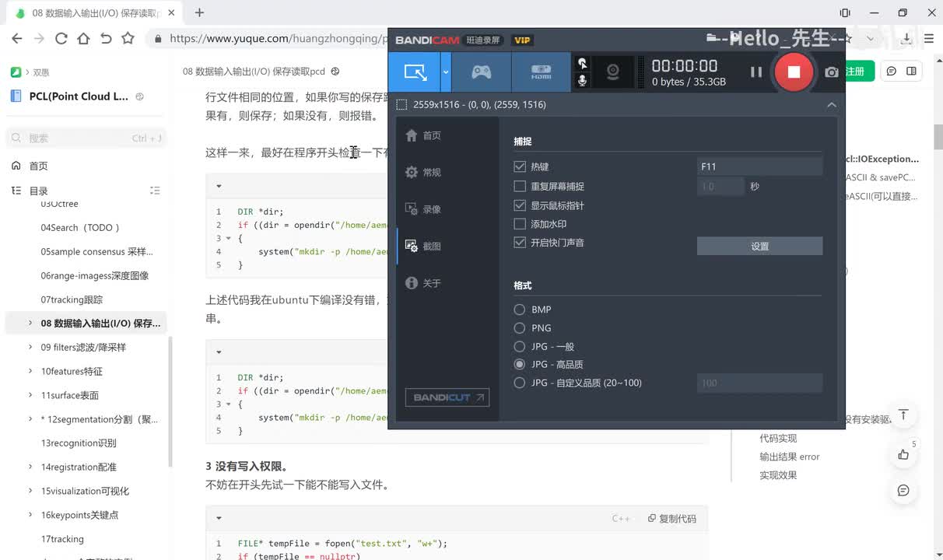Viewport: 943px width, 560px height.
Task: Expand 14registration配准 tree item
Action: coord(30,467)
